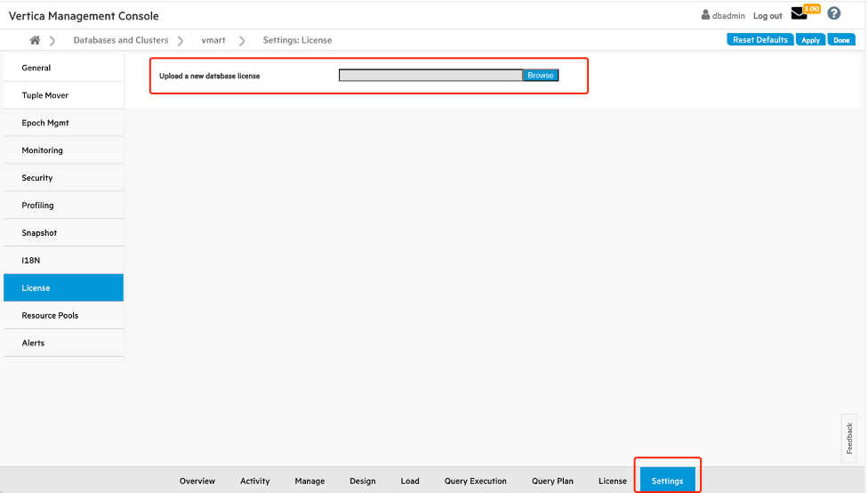Switch to the Manage tab
Image resolution: width=868 pixels, height=493 pixels.
(x=309, y=481)
